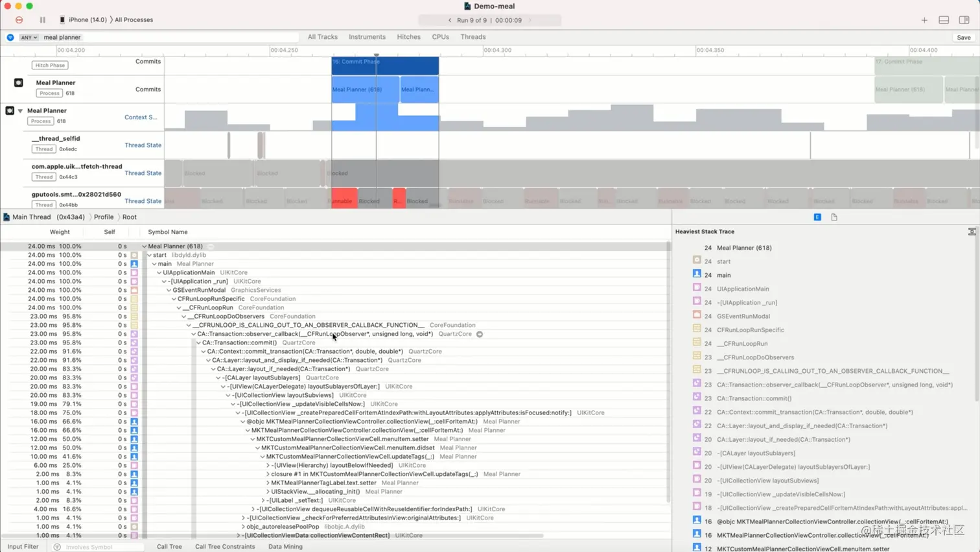Screen dimensions: 980x552
Task: Switch to All Tracks tab
Action: 323,37
